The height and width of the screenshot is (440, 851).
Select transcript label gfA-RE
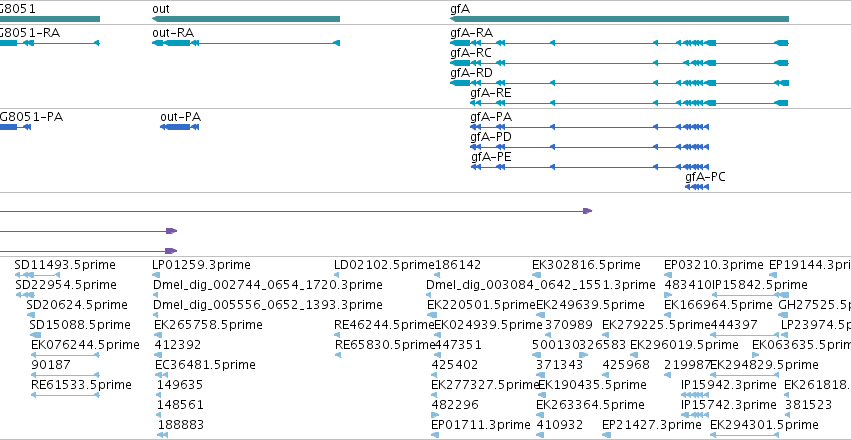tap(491, 93)
